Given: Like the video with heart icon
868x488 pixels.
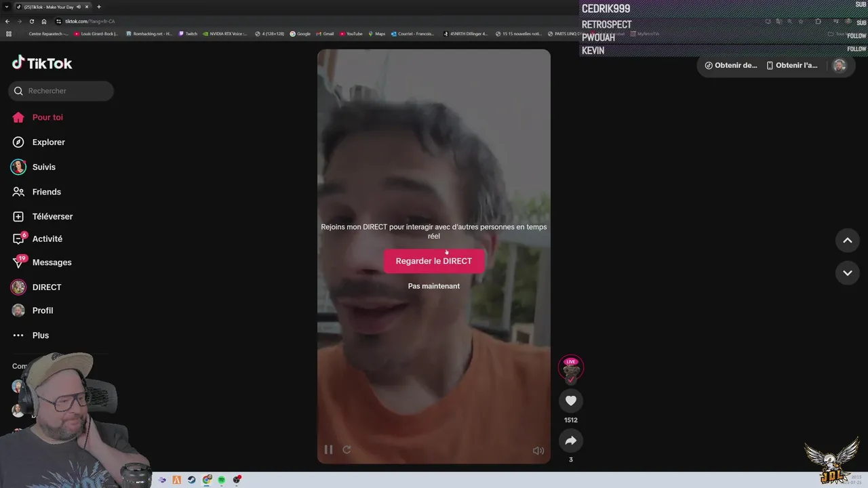Looking at the screenshot, I should [571, 401].
